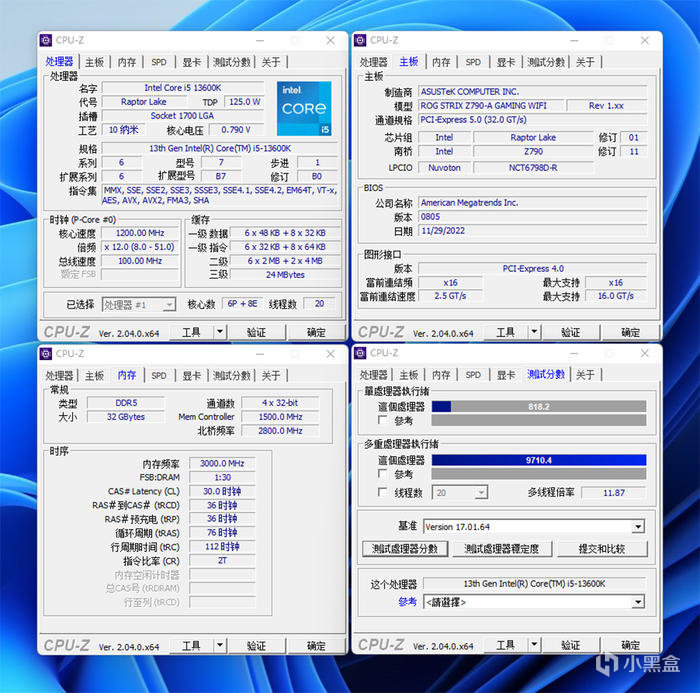The width and height of the screenshot is (700, 693).
Task: Click CPU-Z app icon in memory window title
Action: [x=46, y=354]
